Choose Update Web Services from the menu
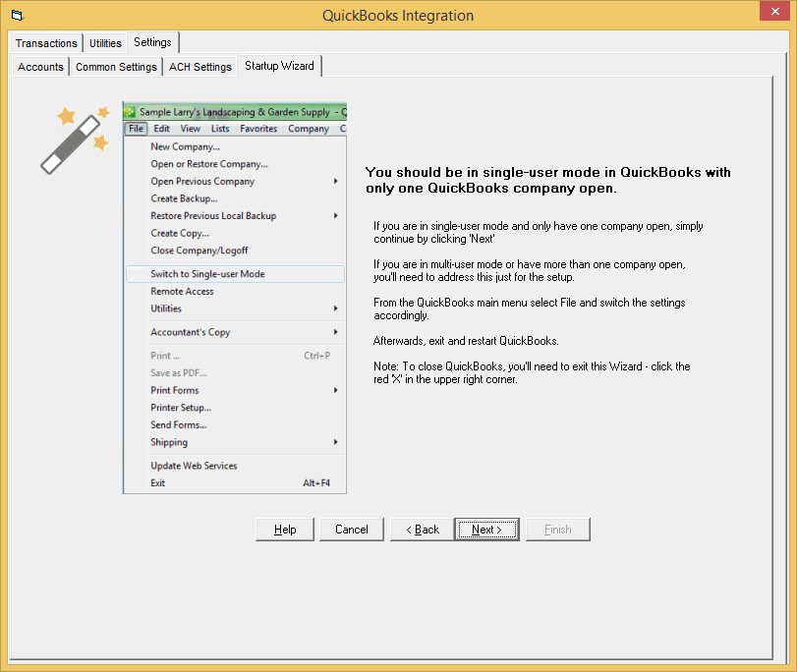Image resolution: width=797 pixels, height=672 pixels. (x=194, y=465)
